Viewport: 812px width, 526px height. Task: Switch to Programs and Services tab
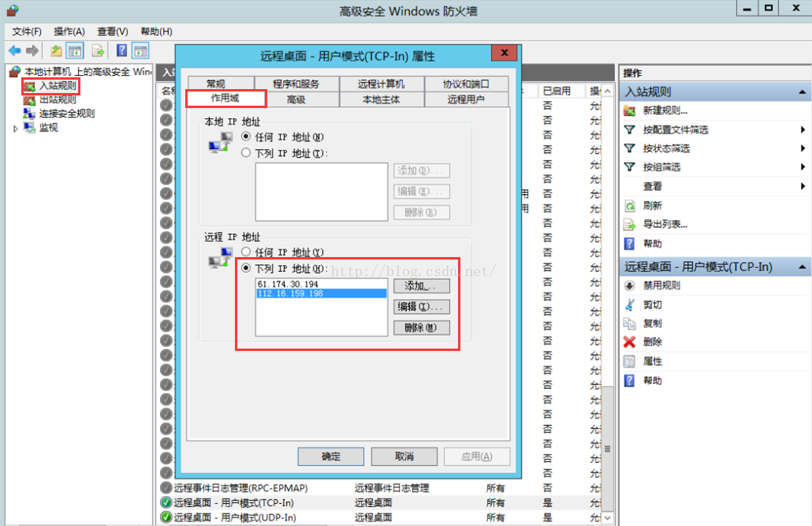pyautogui.click(x=296, y=84)
